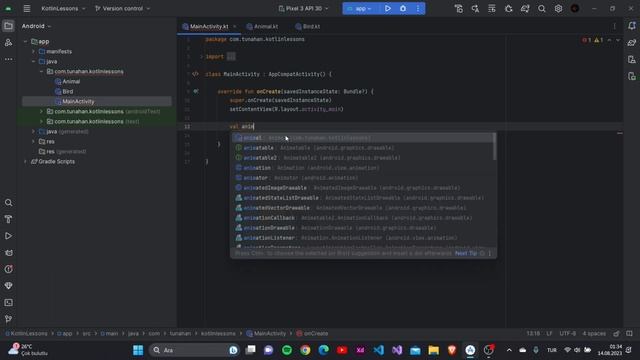Open editor tabs more options menu

615,27
